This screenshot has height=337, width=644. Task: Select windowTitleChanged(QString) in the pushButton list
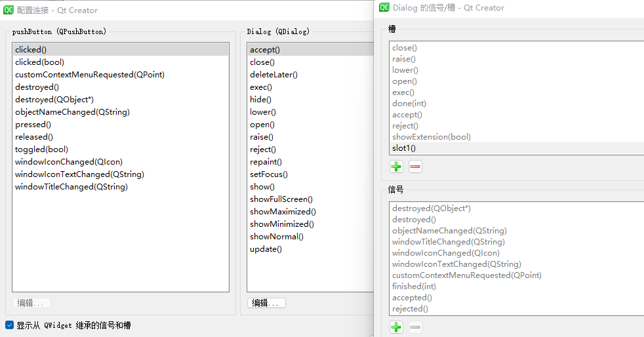point(120,187)
